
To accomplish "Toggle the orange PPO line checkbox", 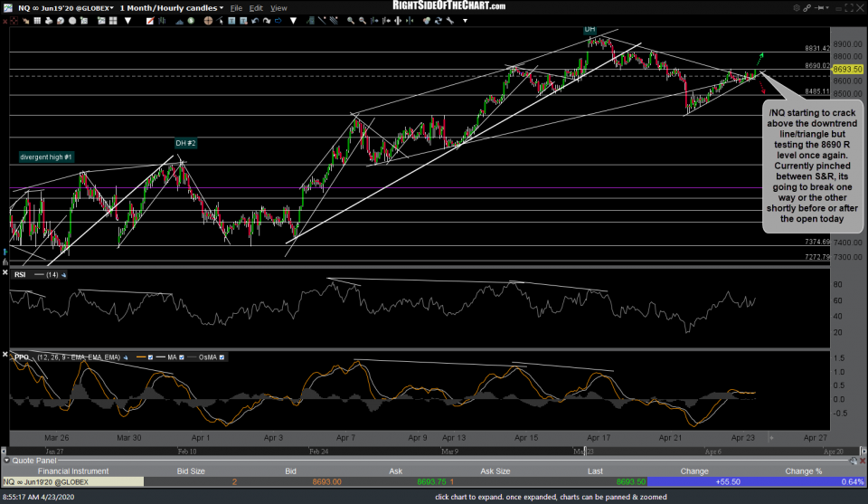I will point(150,357).
